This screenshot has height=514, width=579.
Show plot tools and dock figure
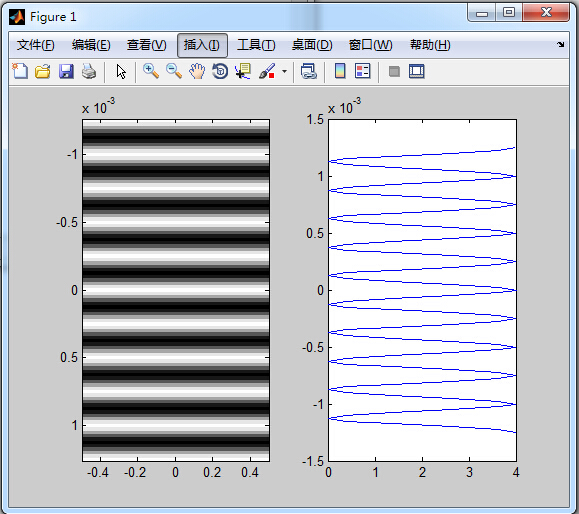(417, 71)
